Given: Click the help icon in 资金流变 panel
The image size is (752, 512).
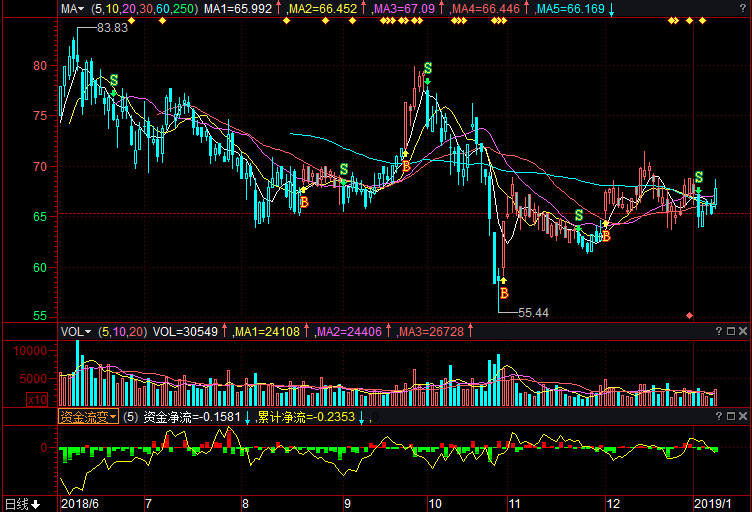Looking at the screenshot, I should point(718,416).
